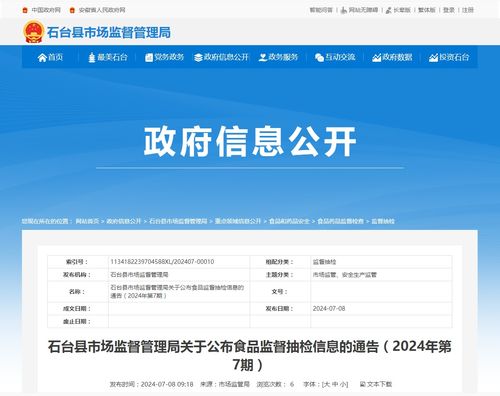Click the 发布时间 2024-07-08 09:18 text
500x396 pixels.
(152, 384)
